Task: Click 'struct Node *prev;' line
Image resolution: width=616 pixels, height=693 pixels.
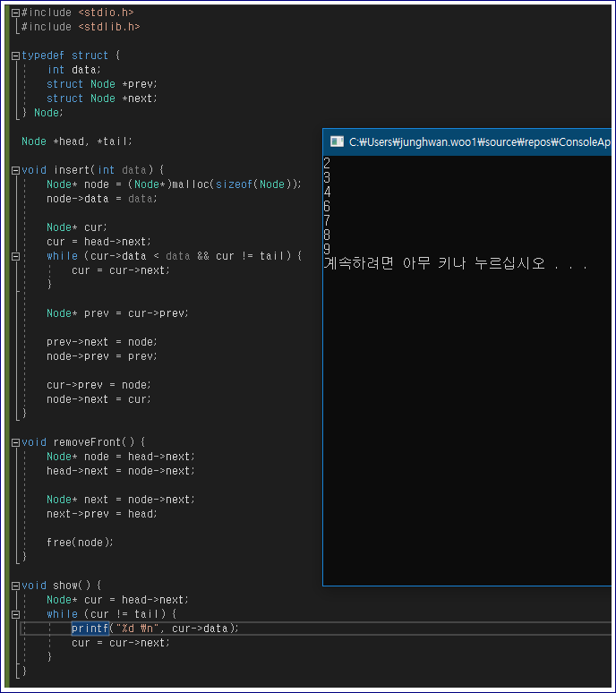Action: pyautogui.click(x=102, y=84)
